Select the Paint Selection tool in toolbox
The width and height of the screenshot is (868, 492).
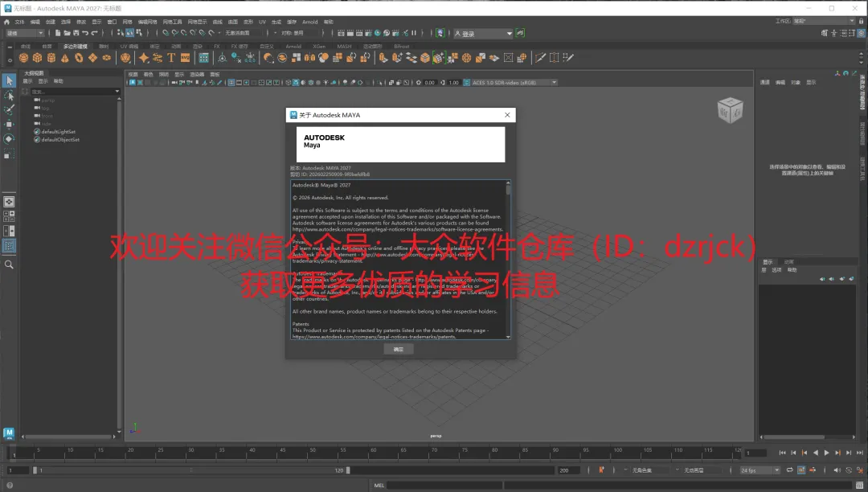tap(9, 110)
